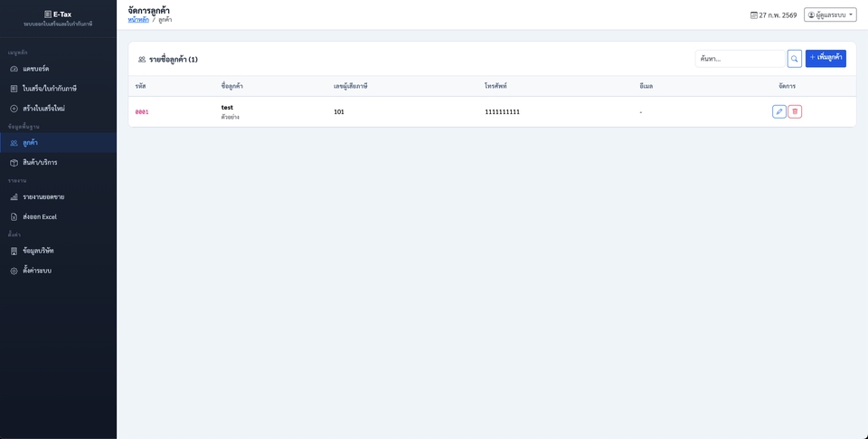The width and height of the screenshot is (868, 439).
Task: Click the dashboard icon in the sidebar
Action: (14, 69)
